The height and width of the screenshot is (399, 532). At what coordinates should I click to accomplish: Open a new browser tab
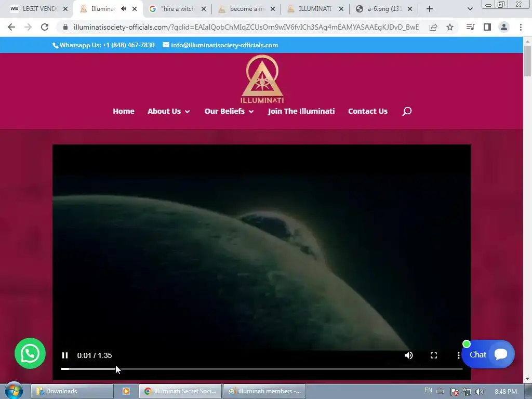[430, 9]
